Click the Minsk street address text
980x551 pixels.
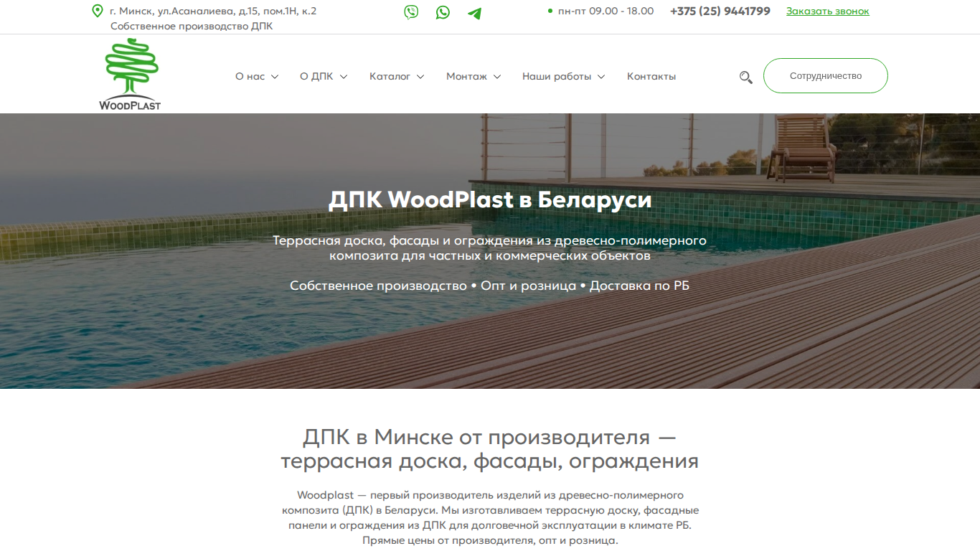(213, 11)
